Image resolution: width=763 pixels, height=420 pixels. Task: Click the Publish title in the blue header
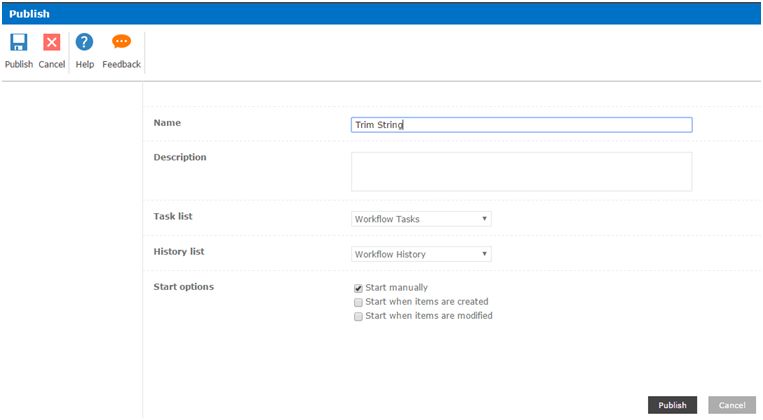pyautogui.click(x=30, y=14)
